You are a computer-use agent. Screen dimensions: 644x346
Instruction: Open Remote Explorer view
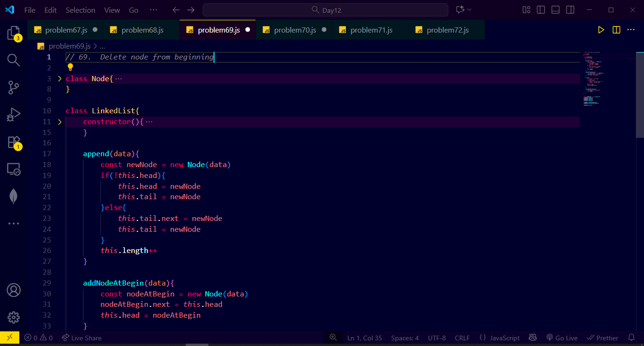coord(14,169)
